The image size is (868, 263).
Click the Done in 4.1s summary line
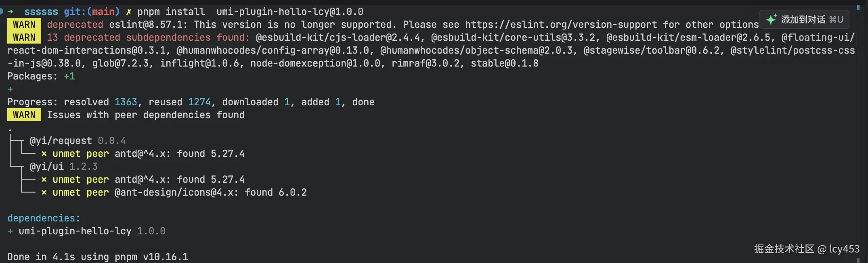coord(98,257)
